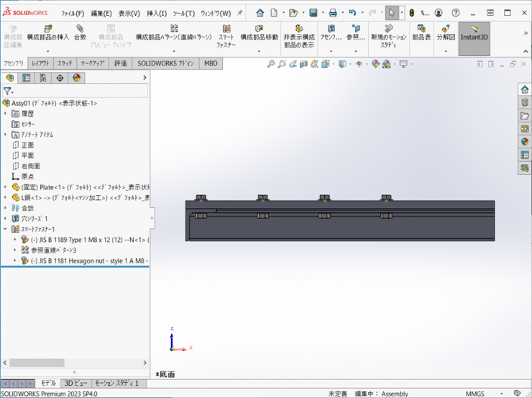Image resolution: width=532 pixels, height=398 pixels.
Task: Open the feature tree filter dropdown
Action: coord(8,91)
